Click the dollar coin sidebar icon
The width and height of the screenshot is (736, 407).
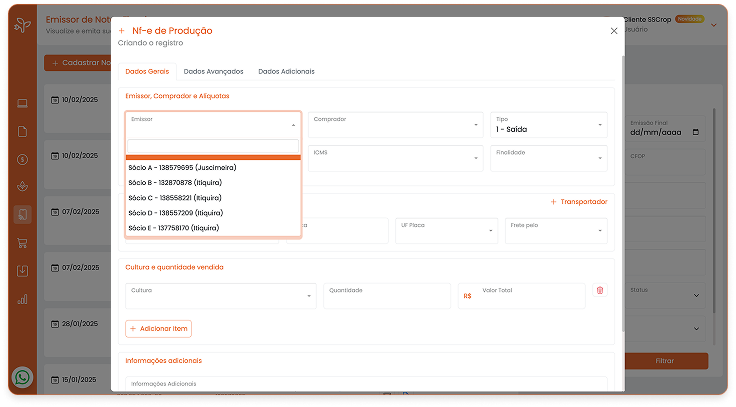22,159
